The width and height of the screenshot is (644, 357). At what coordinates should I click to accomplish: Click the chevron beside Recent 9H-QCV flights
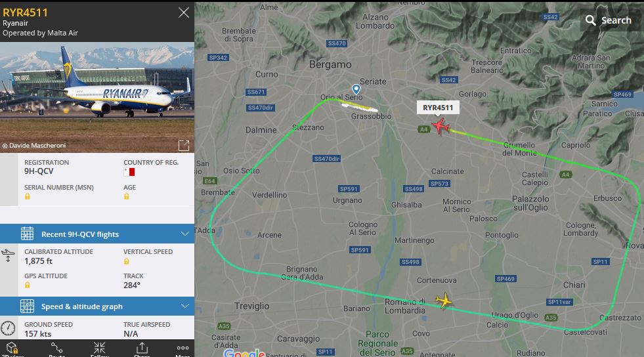click(185, 234)
